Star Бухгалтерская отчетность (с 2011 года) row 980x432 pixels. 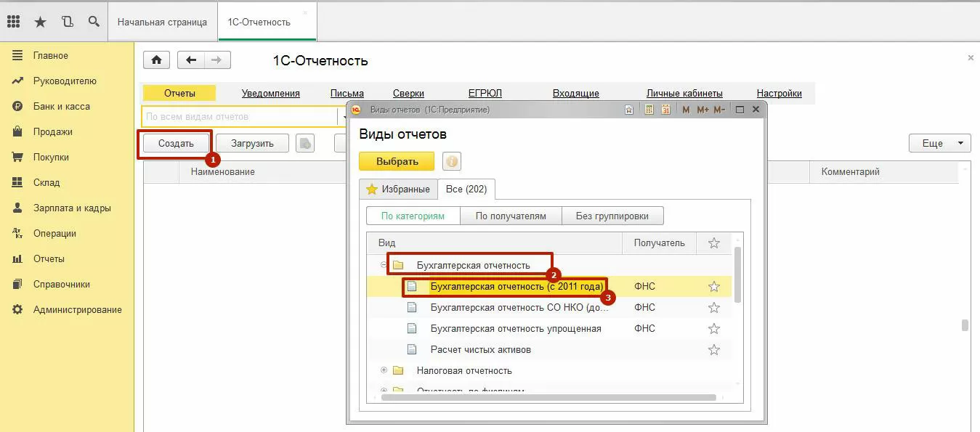pos(713,287)
